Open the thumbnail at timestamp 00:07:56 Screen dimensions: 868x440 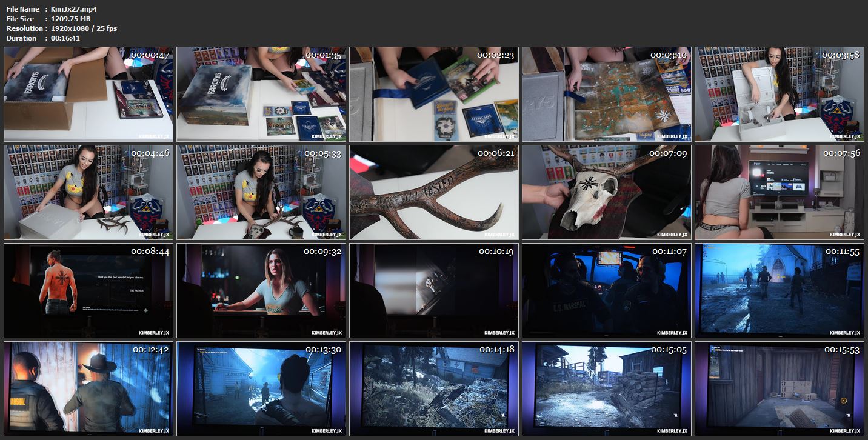[x=780, y=192]
